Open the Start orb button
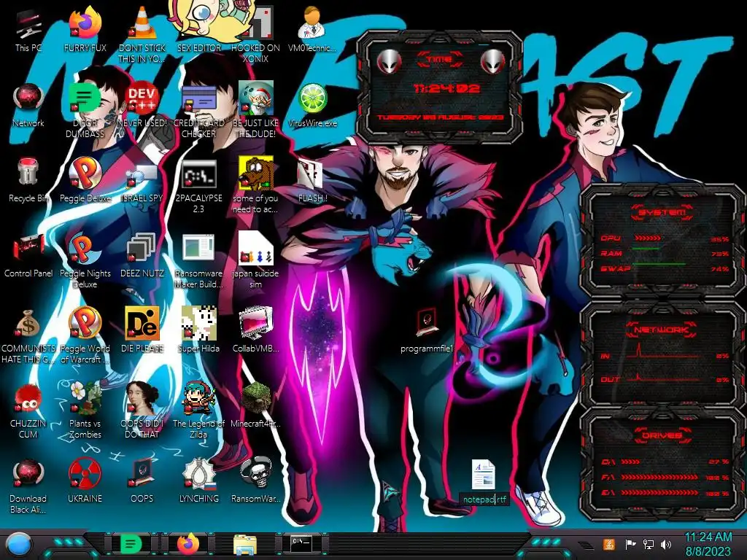This screenshot has width=747, height=560. tap(19, 545)
